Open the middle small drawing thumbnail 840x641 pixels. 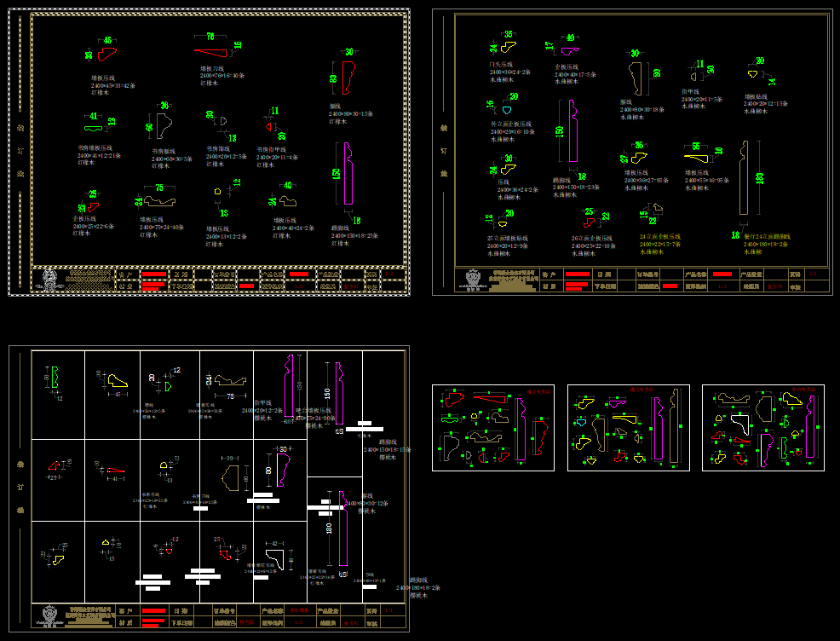(629, 427)
